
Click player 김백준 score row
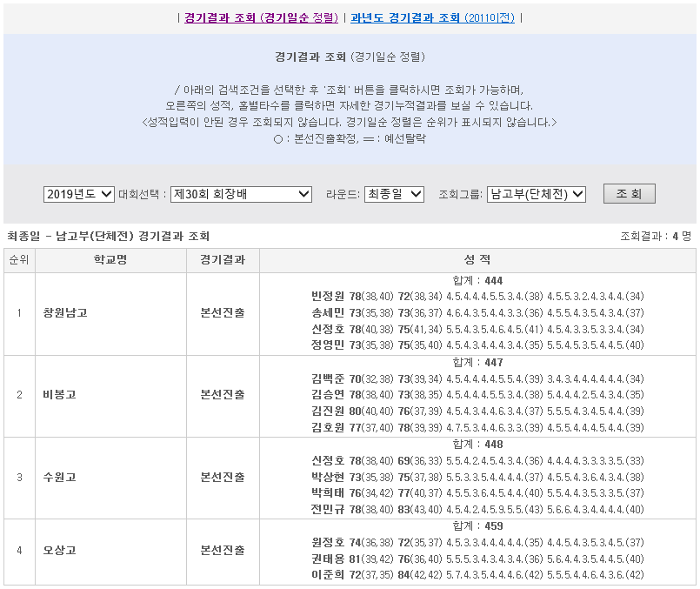click(x=477, y=379)
